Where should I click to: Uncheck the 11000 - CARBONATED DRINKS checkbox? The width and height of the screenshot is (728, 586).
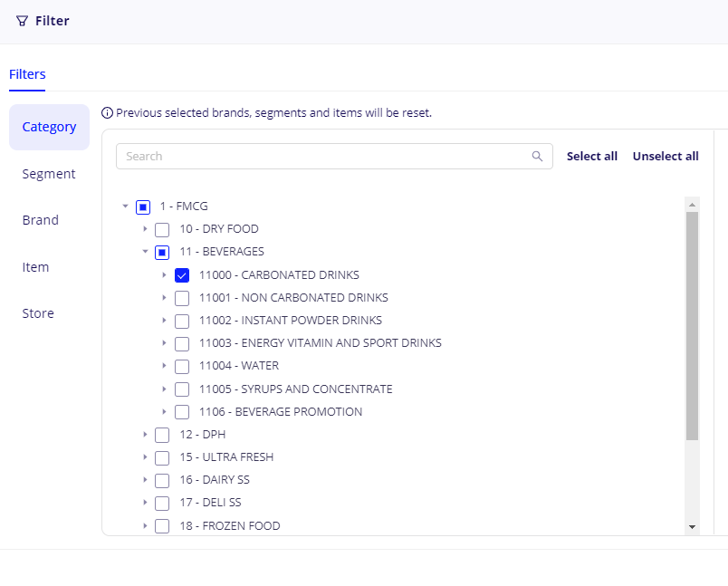pos(182,275)
